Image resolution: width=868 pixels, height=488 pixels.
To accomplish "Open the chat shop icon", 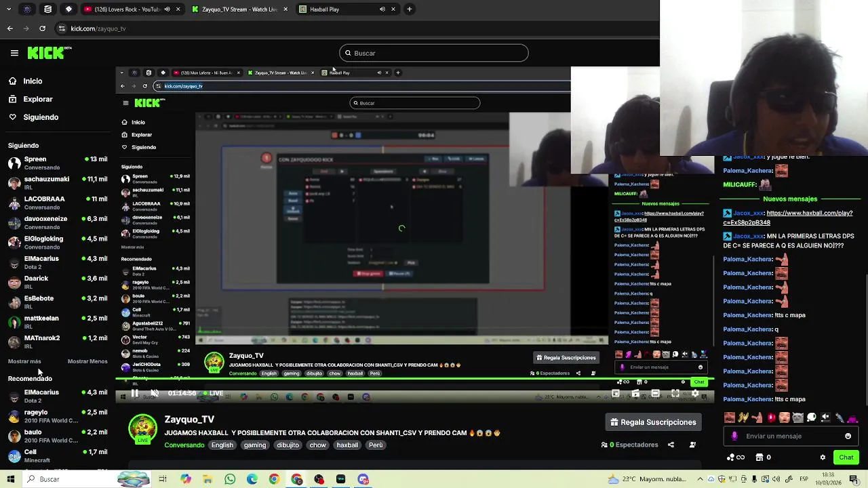I will tap(759, 457).
